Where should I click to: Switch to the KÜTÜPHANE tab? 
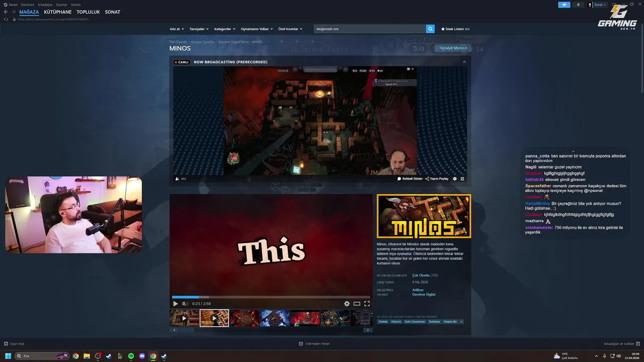coord(58,12)
